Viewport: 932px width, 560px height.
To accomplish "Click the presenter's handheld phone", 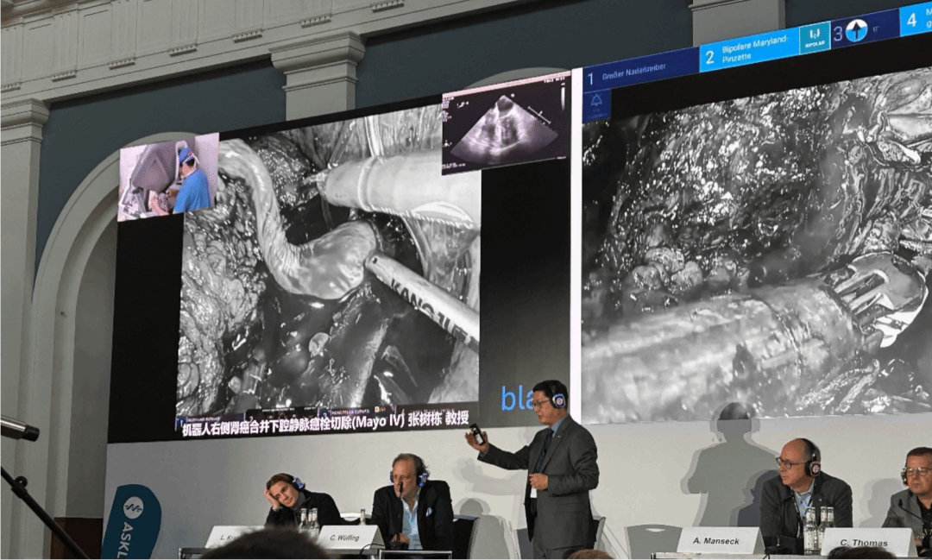I will pyautogui.click(x=476, y=434).
